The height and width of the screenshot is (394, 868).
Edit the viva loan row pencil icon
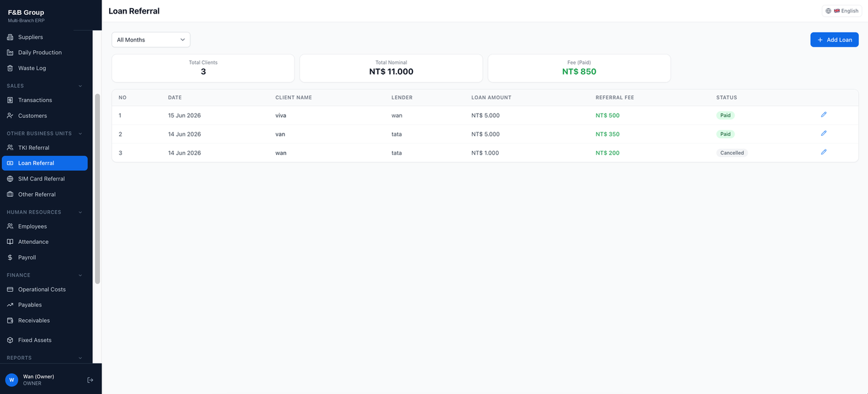(x=823, y=115)
